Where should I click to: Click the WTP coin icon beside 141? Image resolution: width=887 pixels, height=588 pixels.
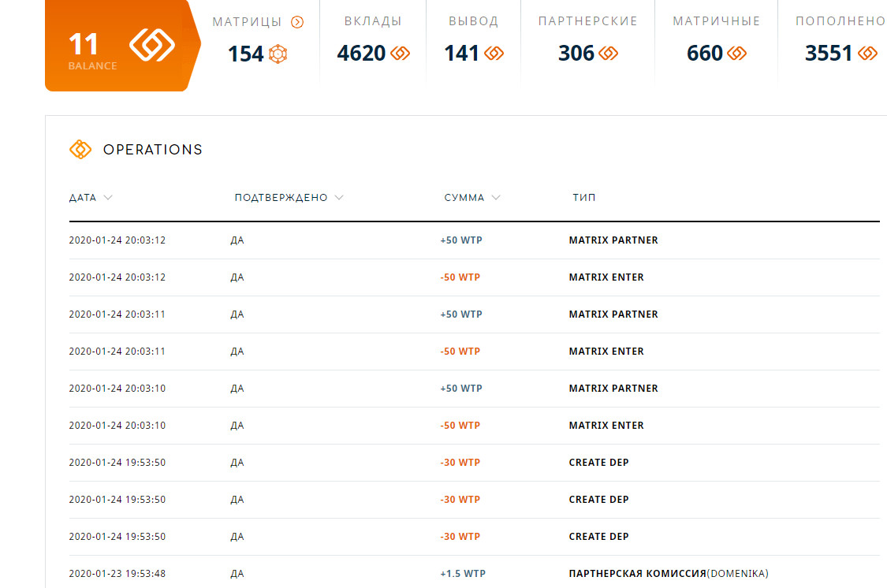(494, 54)
